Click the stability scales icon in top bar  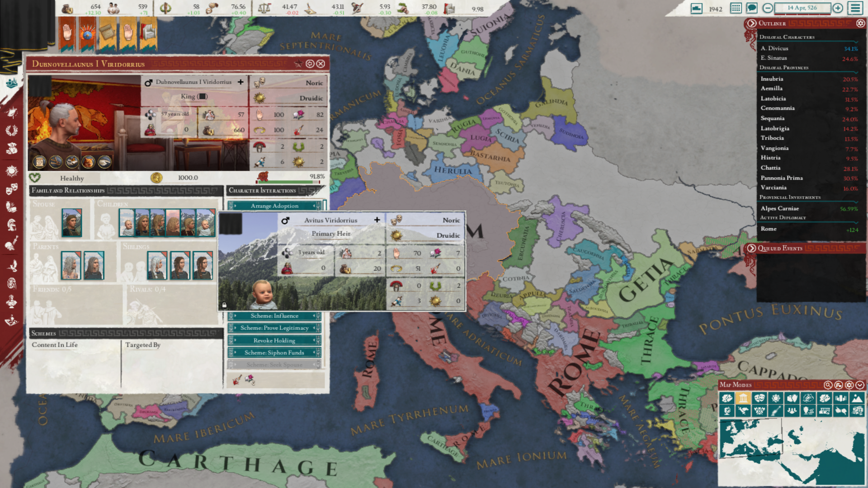point(264,8)
